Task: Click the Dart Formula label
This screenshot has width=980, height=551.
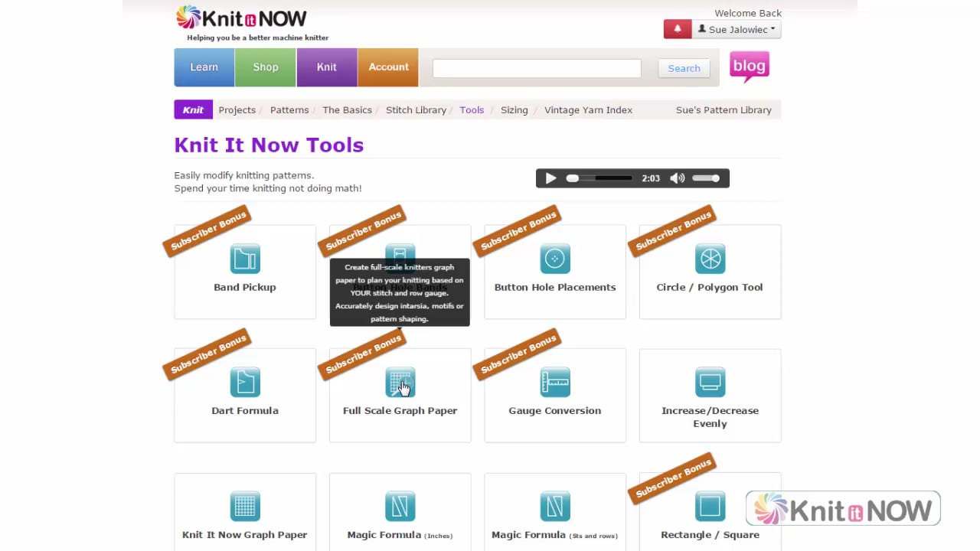Action: (245, 411)
